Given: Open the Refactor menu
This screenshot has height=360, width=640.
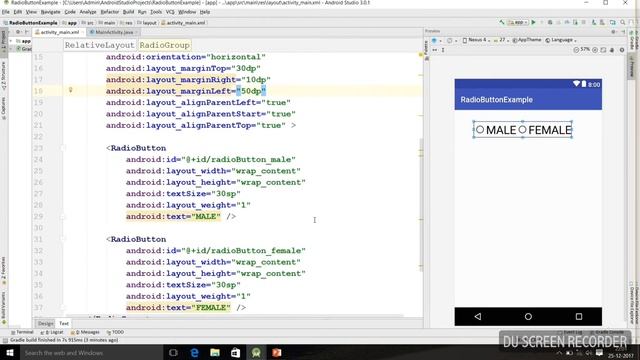Looking at the screenshot, I should [x=109, y=12].
